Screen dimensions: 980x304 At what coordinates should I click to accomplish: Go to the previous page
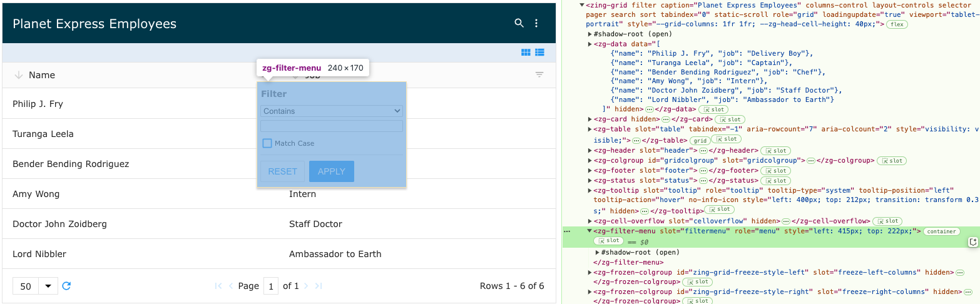click(x=231, y=286)
